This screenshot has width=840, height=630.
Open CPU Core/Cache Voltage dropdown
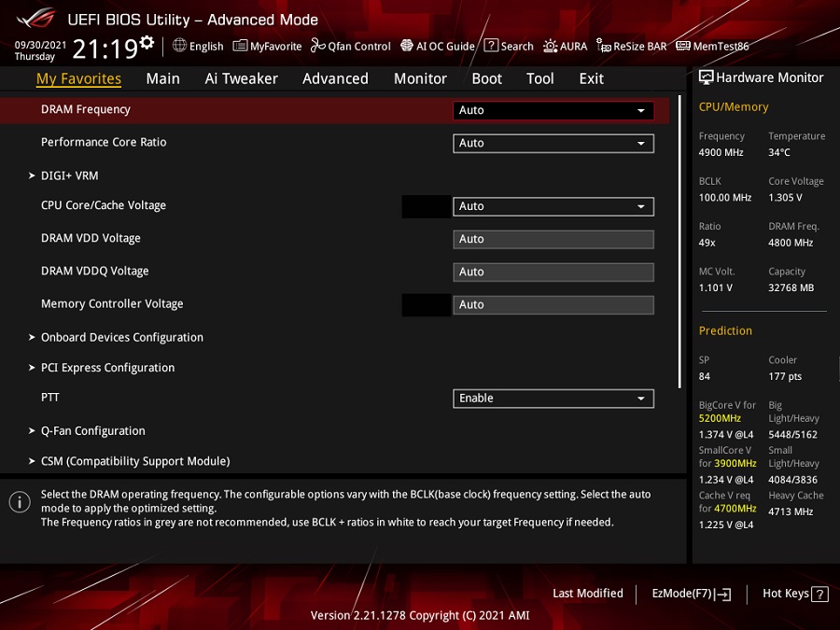click(x=553, y=206)
